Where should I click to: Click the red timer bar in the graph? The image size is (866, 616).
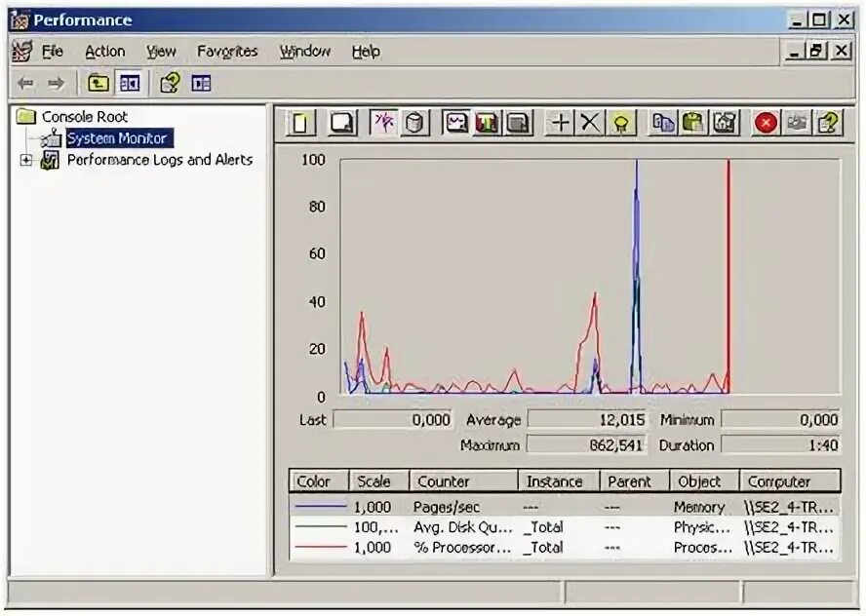click(x=728, y=276)
